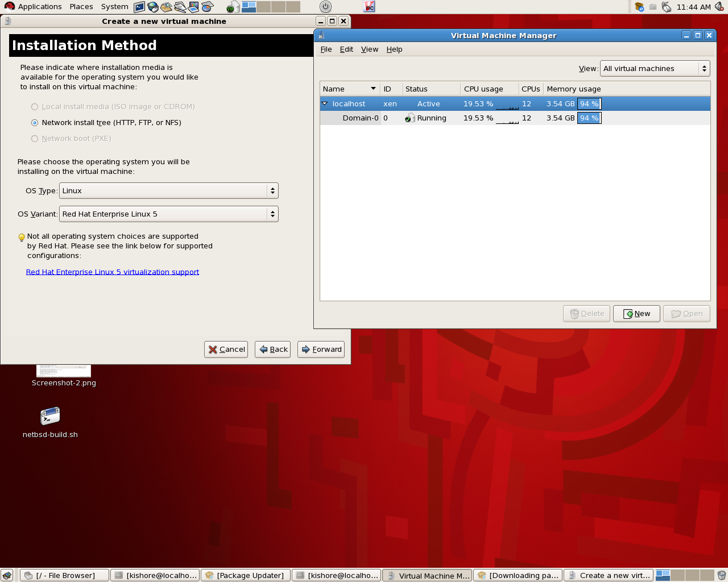The width and height of the screenshot is (728, 582).
Task: Open the View menu in Virtual Machine Manager
Action: click(x=369, y=49)
